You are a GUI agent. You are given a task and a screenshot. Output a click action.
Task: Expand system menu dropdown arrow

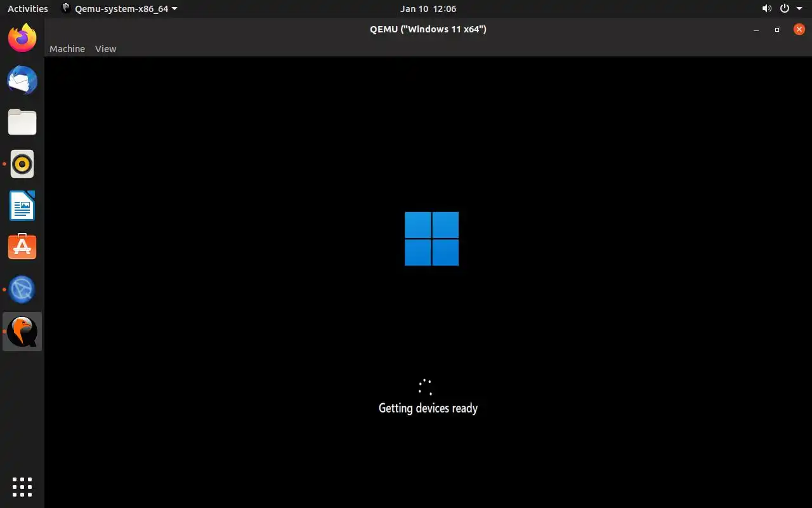click(799, 9)
